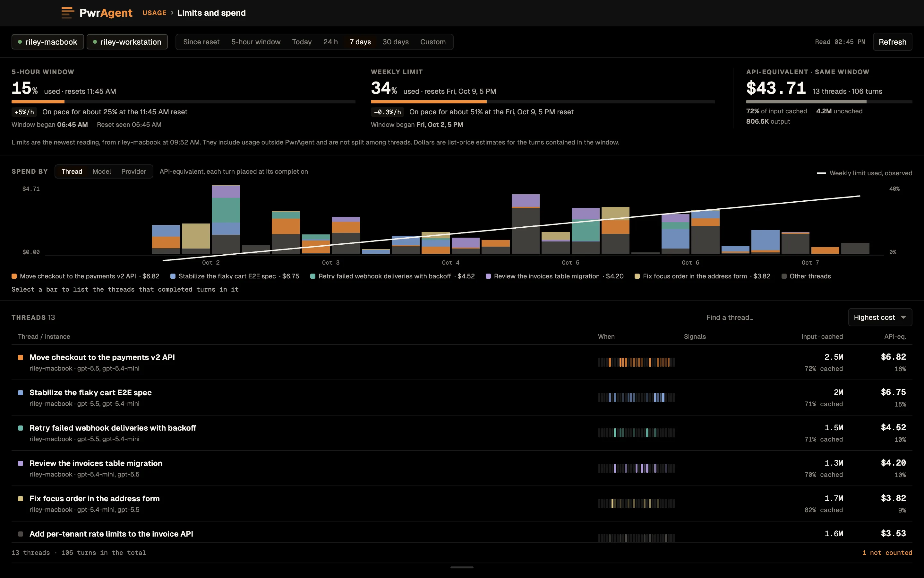Click the tan marker beside Fix focus order row
This screenshot has width=924, height=578.
[21, 498]
